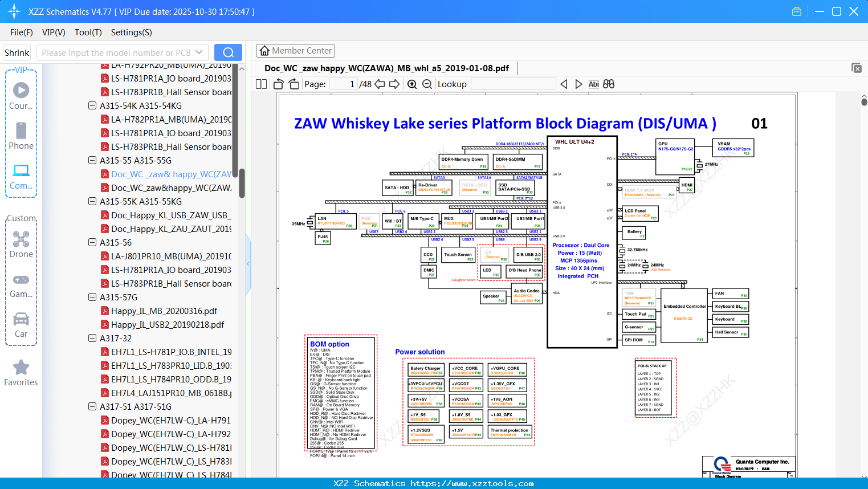
Task: Open the Game console category
Action: point(21,285)
